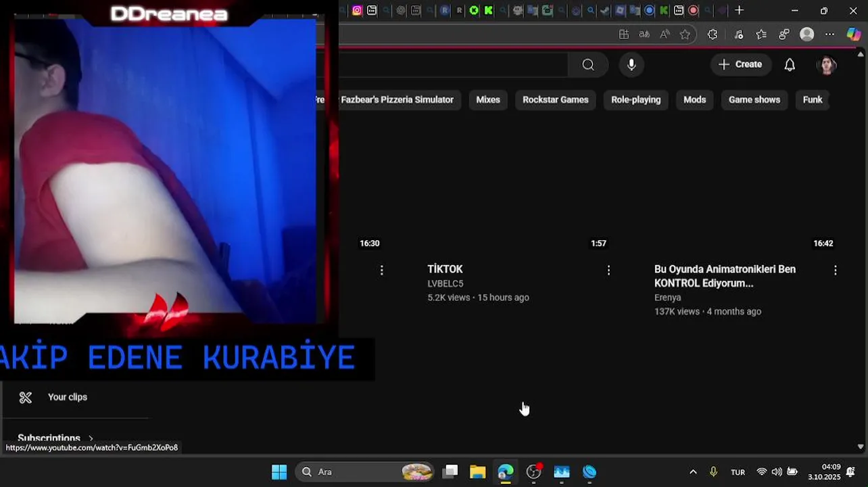Click the Edge media control music icon
This screenshot has width=868, height=487.
pos(738,34)
